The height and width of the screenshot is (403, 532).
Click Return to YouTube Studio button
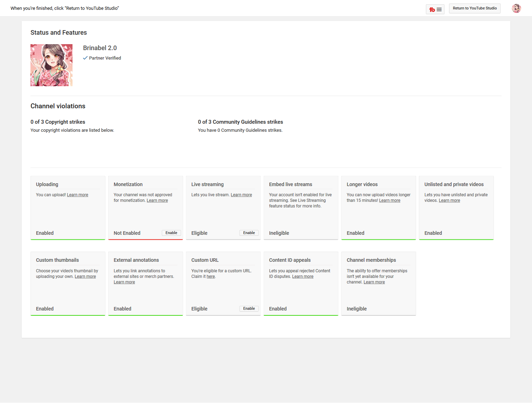475,8
